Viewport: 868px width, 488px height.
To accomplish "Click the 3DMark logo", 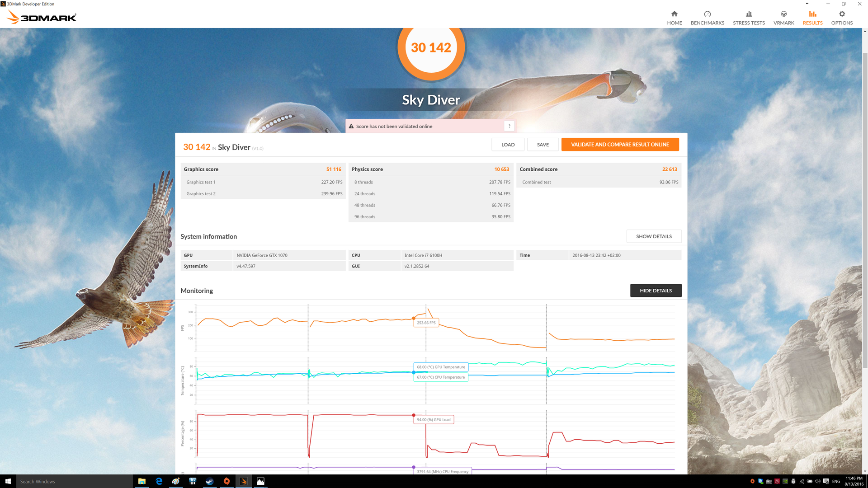I will tap(42, 18).
